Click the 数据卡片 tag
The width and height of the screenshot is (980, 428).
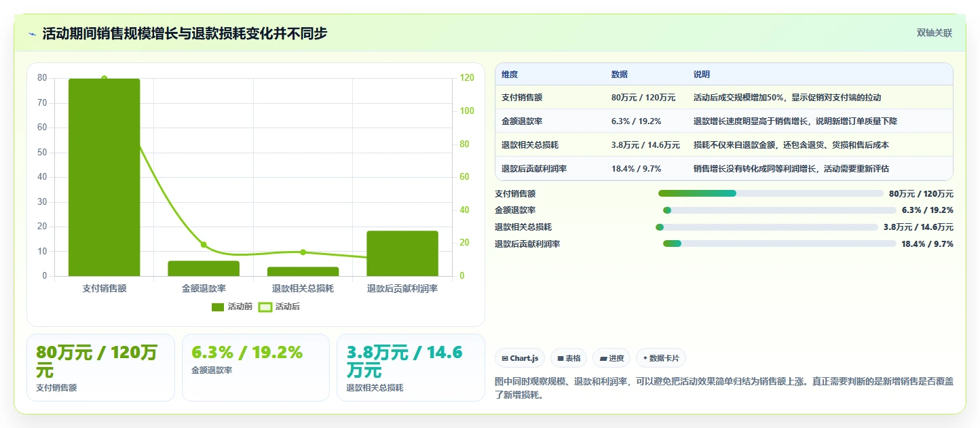tap(661, 358)
